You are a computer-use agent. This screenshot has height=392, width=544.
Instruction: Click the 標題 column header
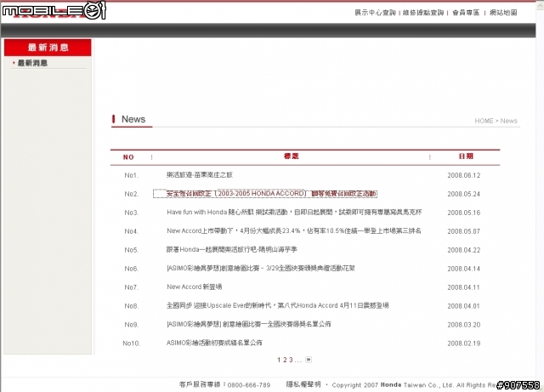291,156
